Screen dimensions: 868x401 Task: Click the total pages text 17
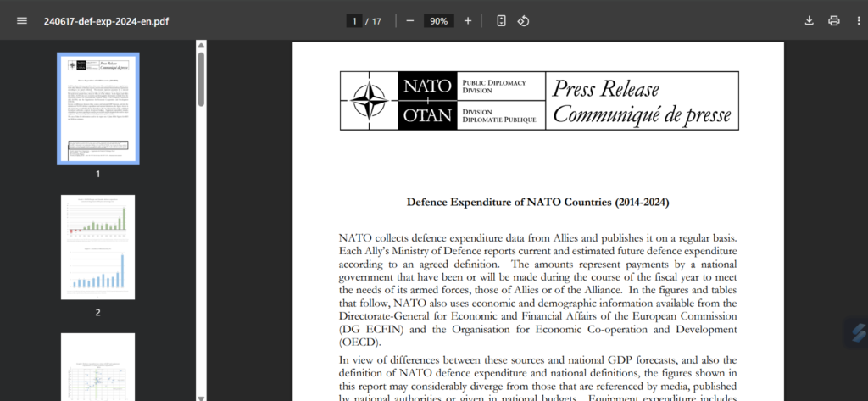click(x=376, y=21)
